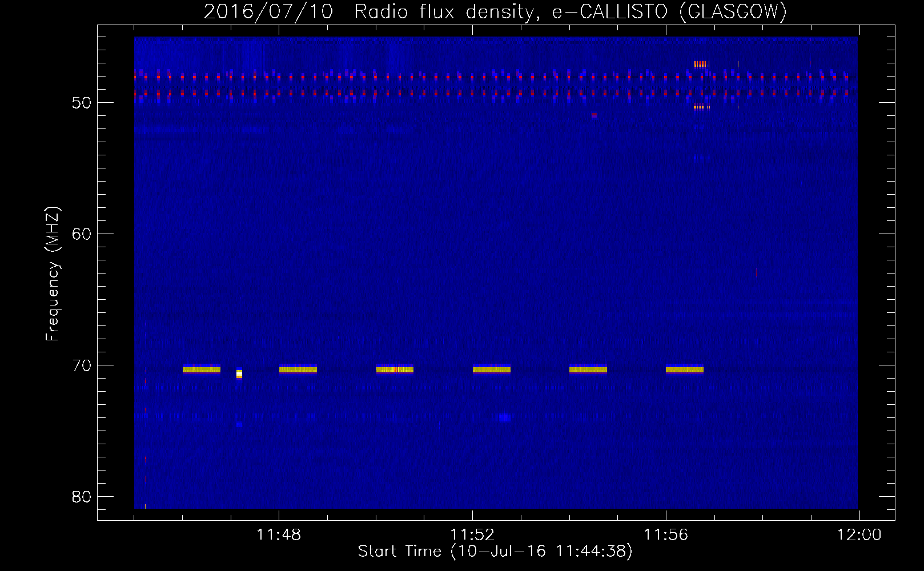Click the 50 frequency tick label
924x571 pixels.
(81, 103)
